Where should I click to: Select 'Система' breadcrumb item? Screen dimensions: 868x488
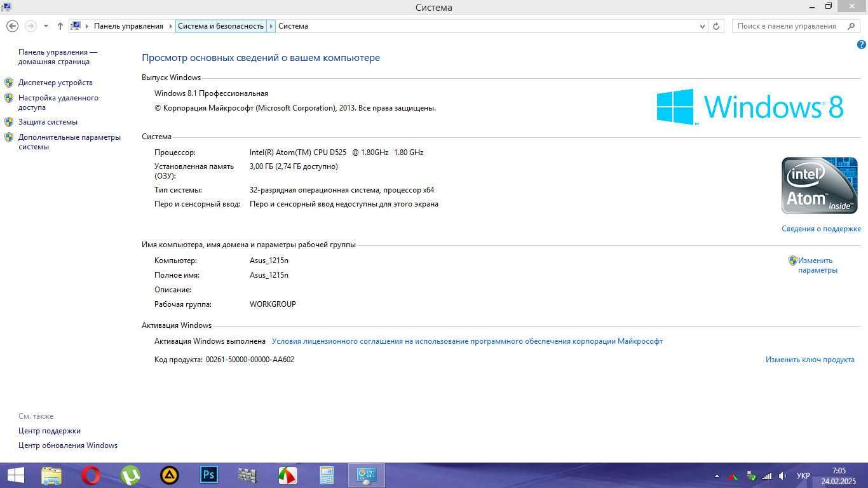pyautogui.click(x=293, y=26)
